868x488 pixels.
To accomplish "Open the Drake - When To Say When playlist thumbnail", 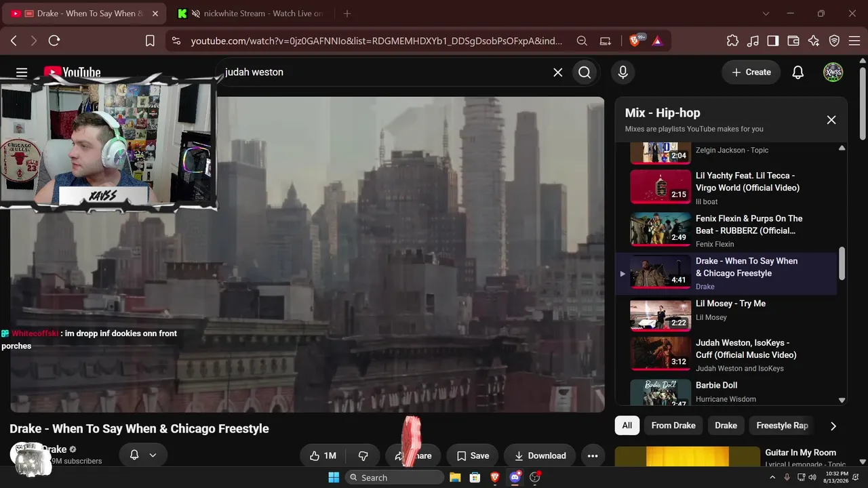I will 660,273.
